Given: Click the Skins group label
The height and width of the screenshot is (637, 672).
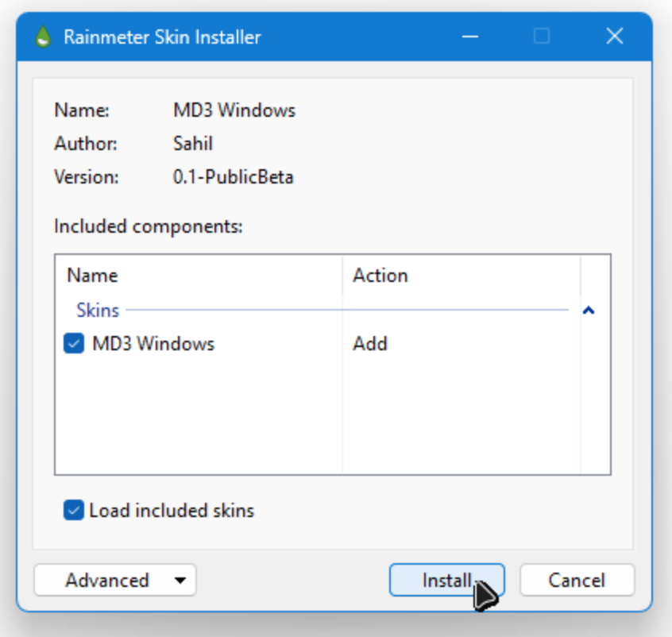Looking at the screenshot, I should 98,310.
